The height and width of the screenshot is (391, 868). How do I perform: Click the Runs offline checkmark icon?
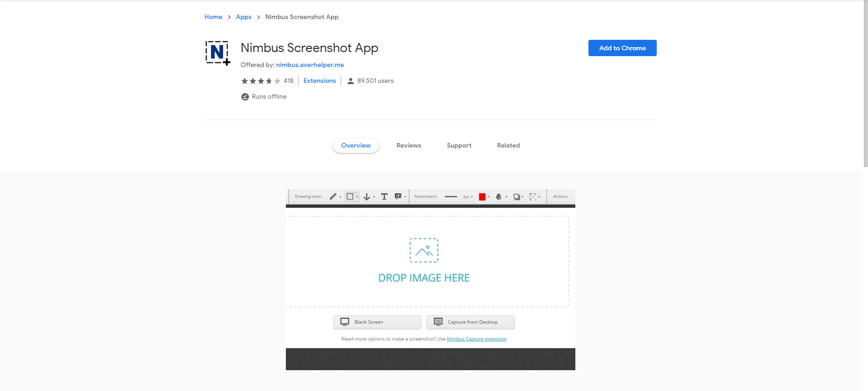[x=245, y=97]
